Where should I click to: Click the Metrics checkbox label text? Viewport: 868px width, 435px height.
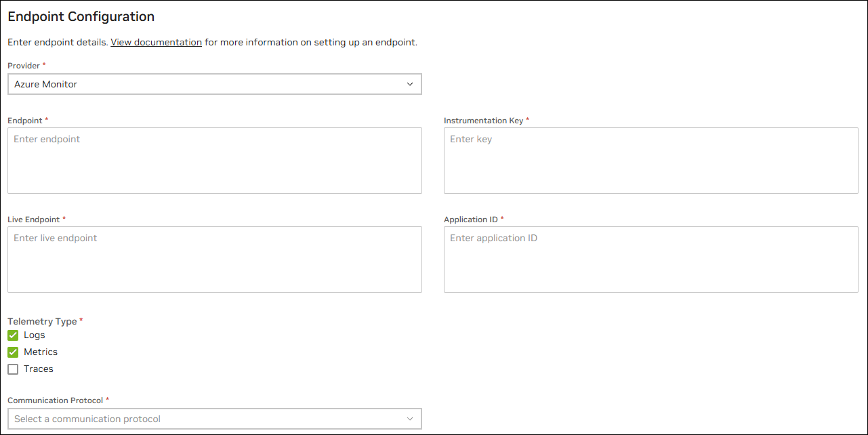tap(41, 352)
